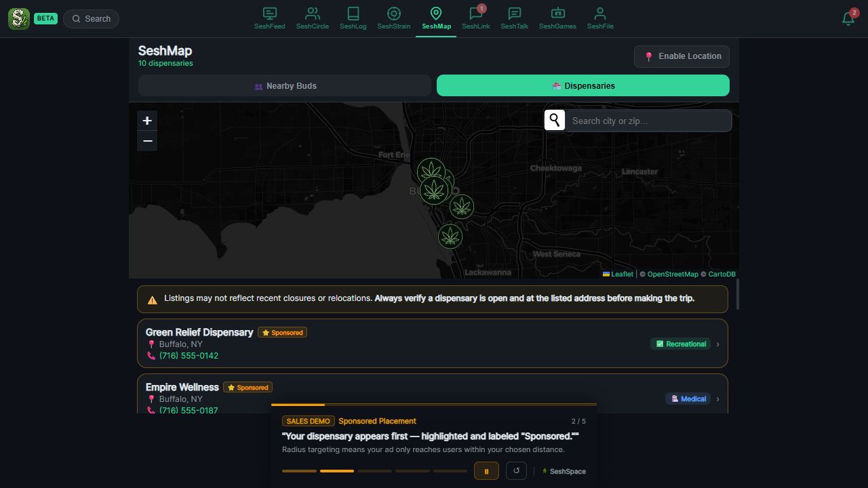Switch to Nearby Buds tab

click(x=285, y=85)
